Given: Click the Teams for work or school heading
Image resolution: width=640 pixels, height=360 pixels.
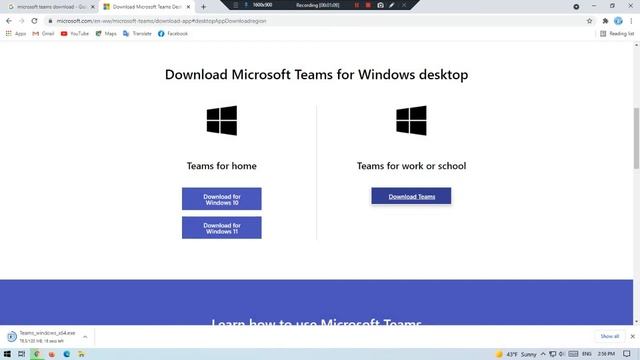Looking at the screenshot, I should point(411,166).
